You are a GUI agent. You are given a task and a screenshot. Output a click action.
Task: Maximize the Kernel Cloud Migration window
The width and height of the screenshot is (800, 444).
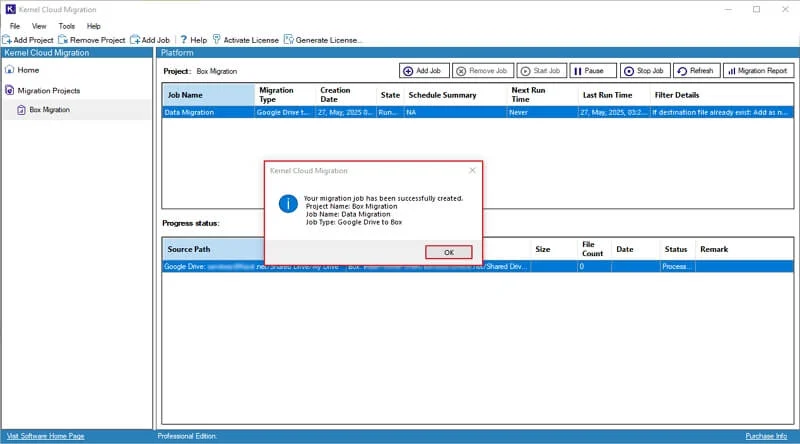tap(757, 9)
